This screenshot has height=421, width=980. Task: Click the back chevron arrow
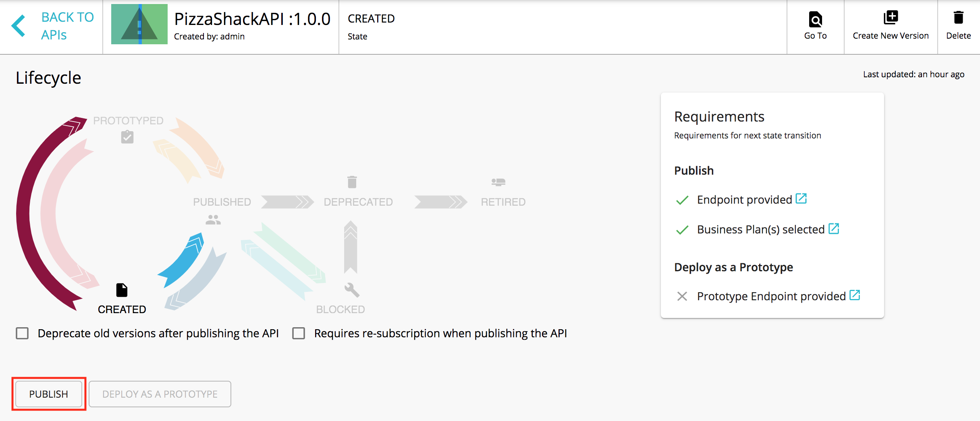point(17,25)
